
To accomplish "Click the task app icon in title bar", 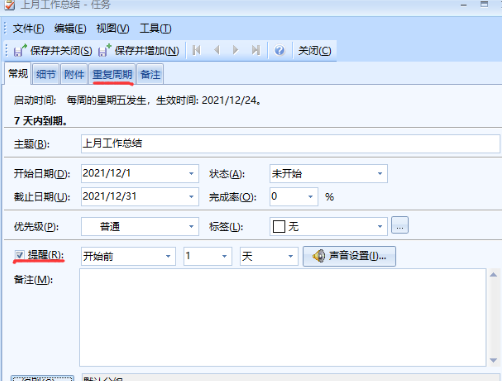I will (x=10, y=5).
